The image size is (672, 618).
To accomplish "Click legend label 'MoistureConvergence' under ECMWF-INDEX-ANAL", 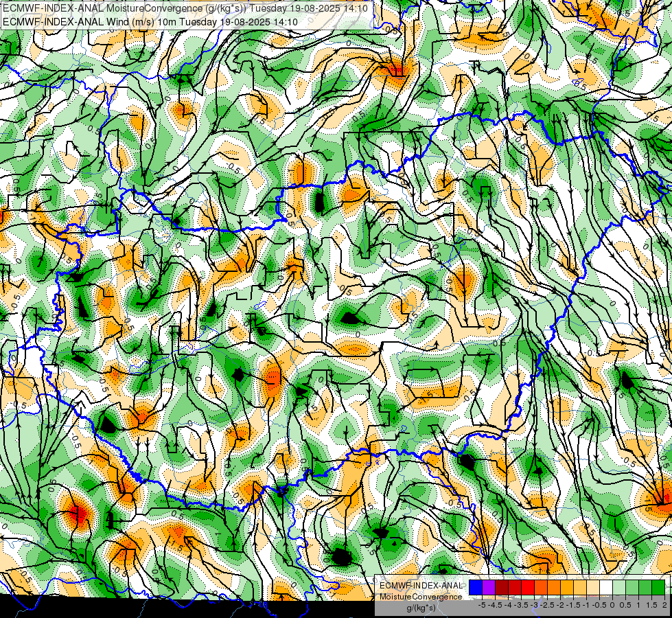I will tap(421, 597).
